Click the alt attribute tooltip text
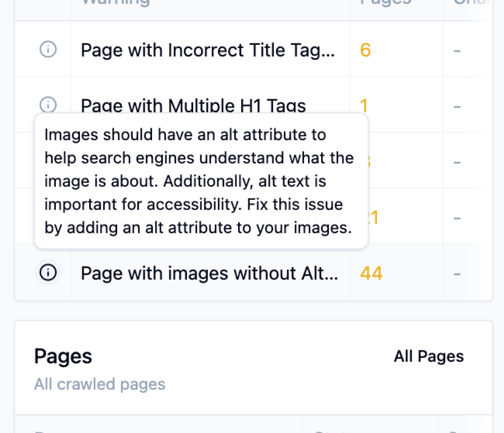This screenshot has width=504, height=433. (x=198, y=181)
